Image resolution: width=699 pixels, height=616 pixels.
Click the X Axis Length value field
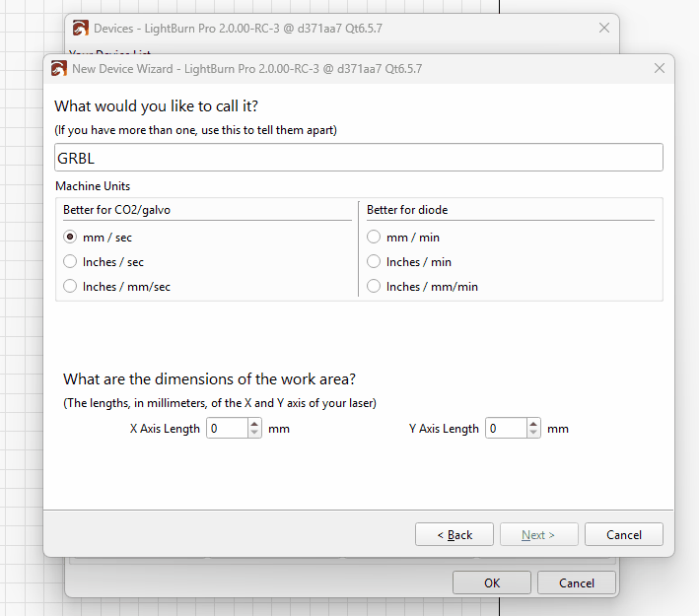point(227,429)
